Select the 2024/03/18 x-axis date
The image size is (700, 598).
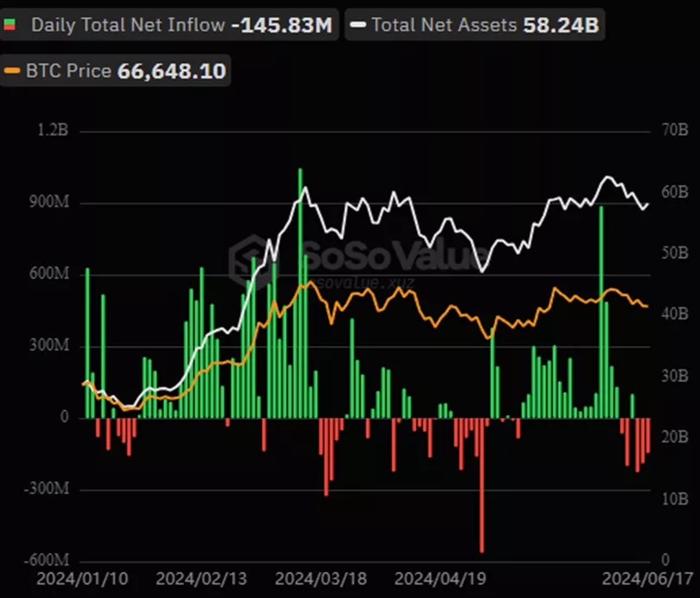[323, 577]
